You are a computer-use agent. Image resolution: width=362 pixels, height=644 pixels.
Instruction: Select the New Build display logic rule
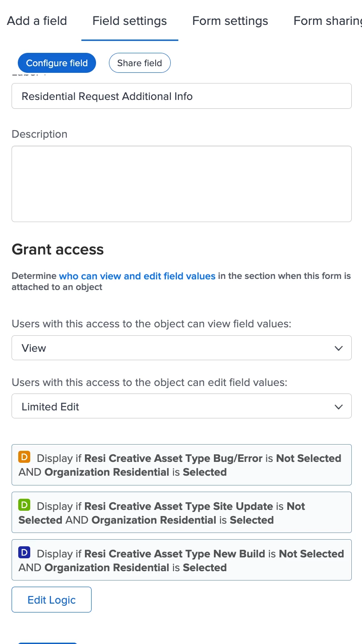(x=181, y=560)
